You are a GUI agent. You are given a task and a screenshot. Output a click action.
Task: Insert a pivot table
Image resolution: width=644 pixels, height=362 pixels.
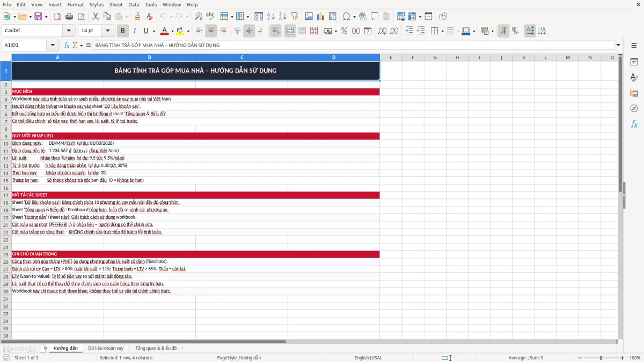pos(333,17)
